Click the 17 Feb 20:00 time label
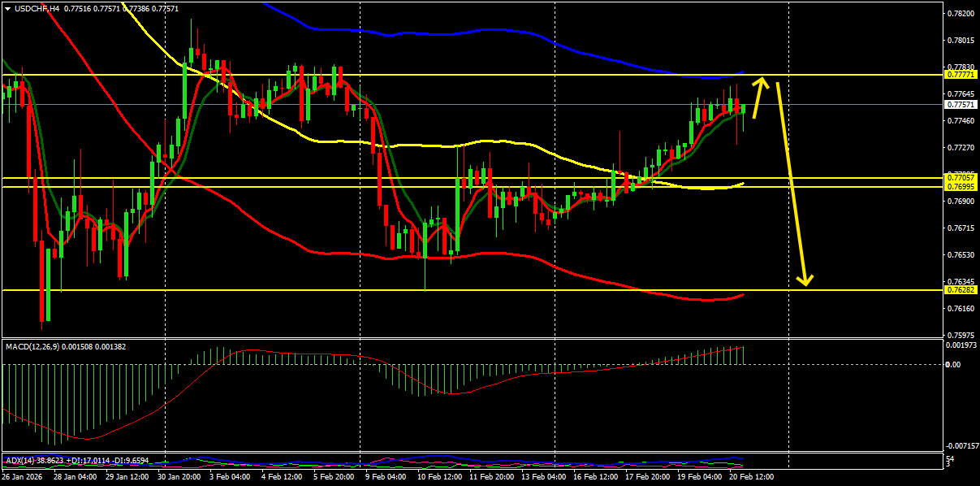Image resolution: width=980 pixels, height=486 pixels. [648, 478]
